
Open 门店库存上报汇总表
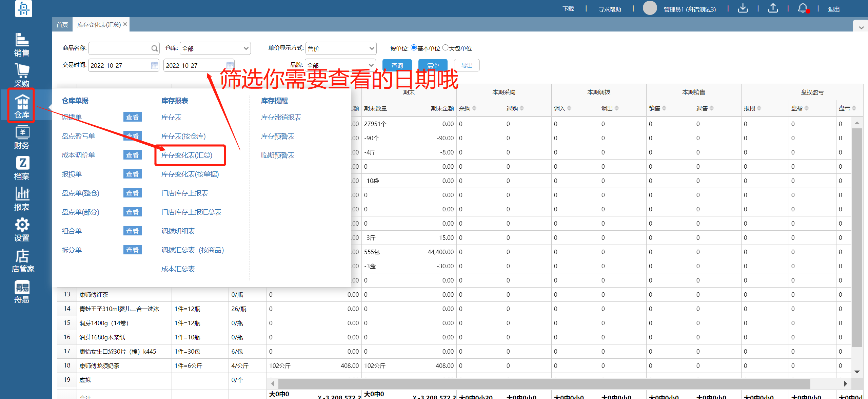(192, 212)
